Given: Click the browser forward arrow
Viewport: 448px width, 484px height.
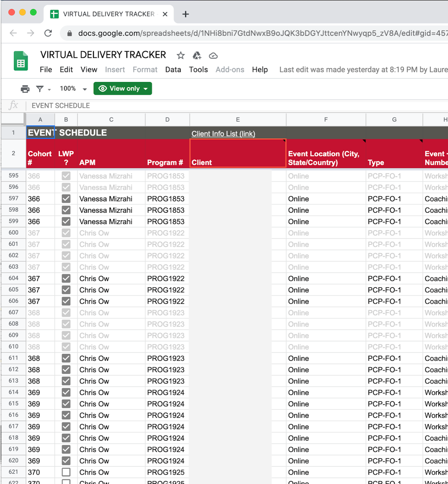Looking at the screenshot, I should tap(31, 33).
